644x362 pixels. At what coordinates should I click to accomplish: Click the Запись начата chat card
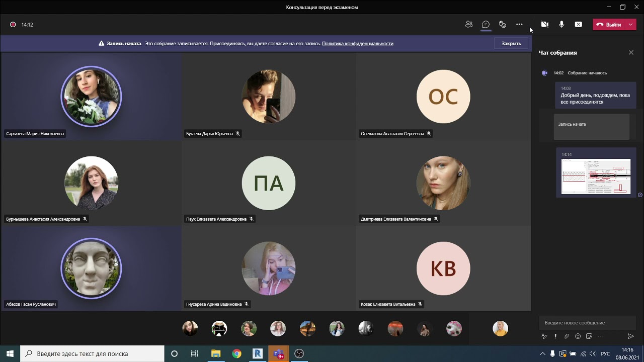click(592, 127)
